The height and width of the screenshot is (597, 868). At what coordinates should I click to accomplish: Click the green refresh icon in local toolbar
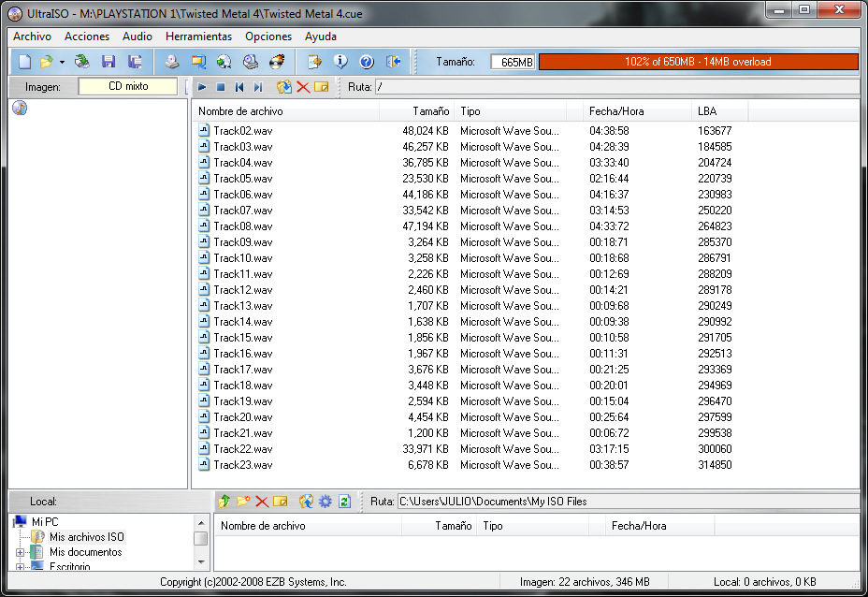(344, 502)
